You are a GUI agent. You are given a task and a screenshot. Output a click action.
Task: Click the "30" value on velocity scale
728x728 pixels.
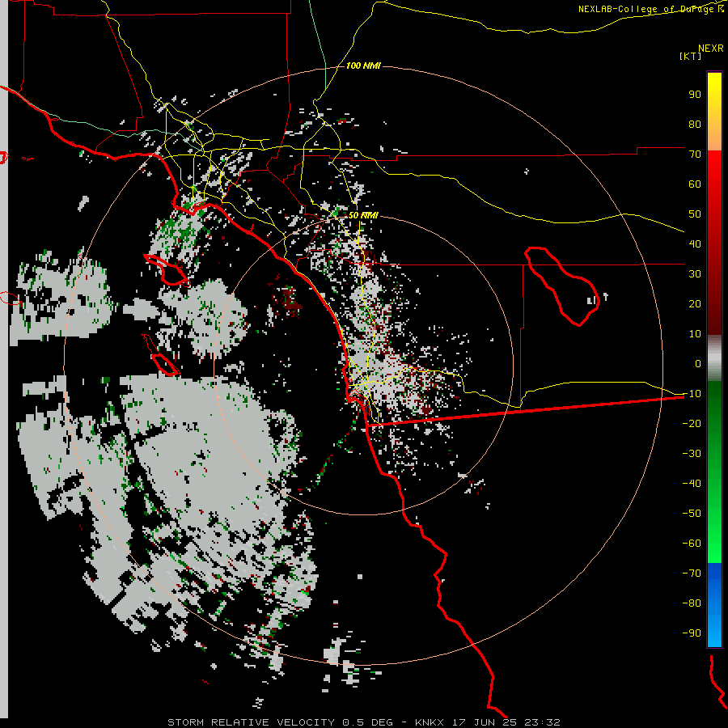[695, 274]
